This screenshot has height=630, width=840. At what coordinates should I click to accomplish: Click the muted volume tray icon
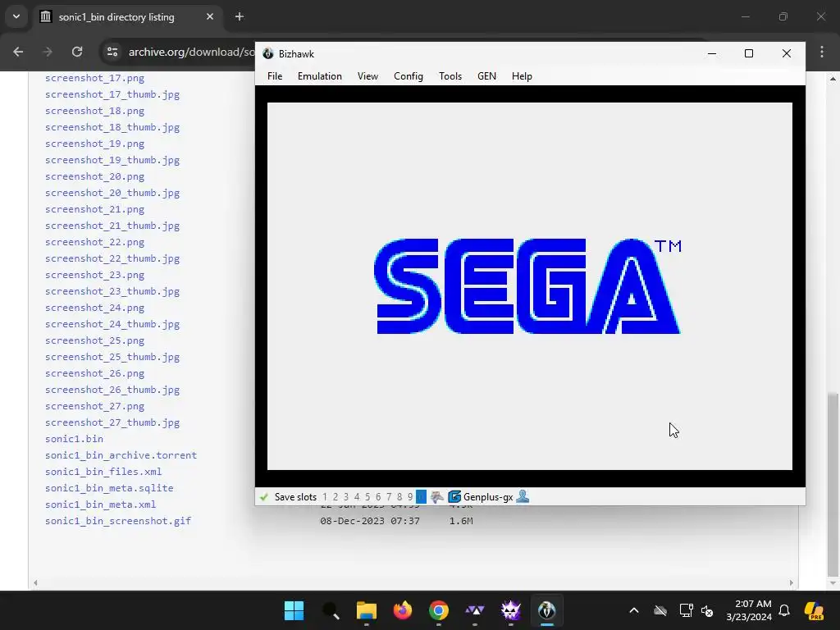(707, 610)
